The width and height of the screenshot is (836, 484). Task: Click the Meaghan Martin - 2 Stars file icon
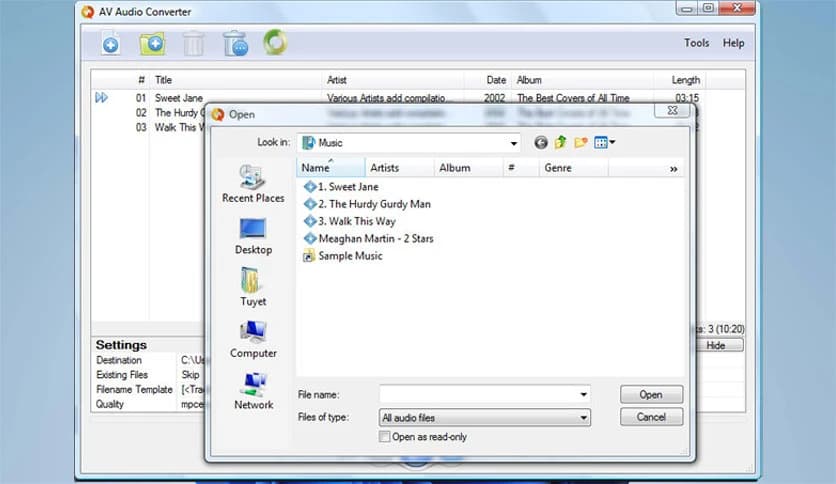[x=310, y=238]
